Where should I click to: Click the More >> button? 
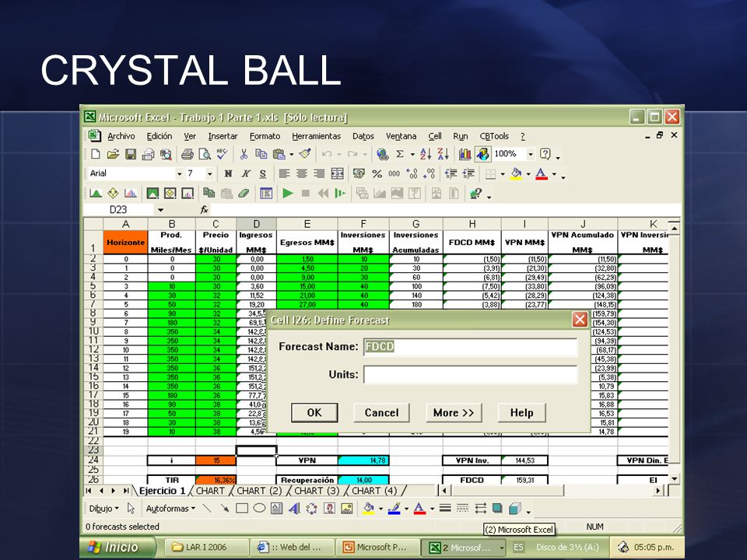[x=454, y=412]
